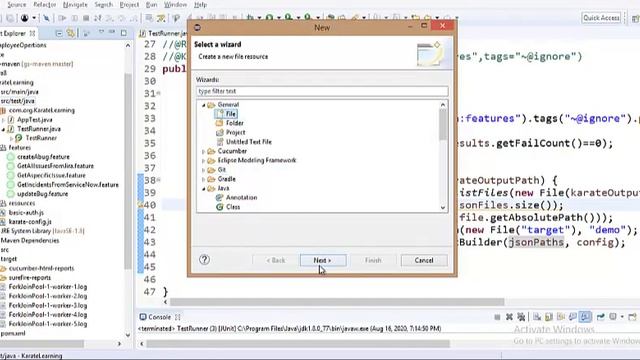Toggle Scroll Lock icon in Console
The width and height of the screenshot is (640, 360).
click(x=549, y=317)
